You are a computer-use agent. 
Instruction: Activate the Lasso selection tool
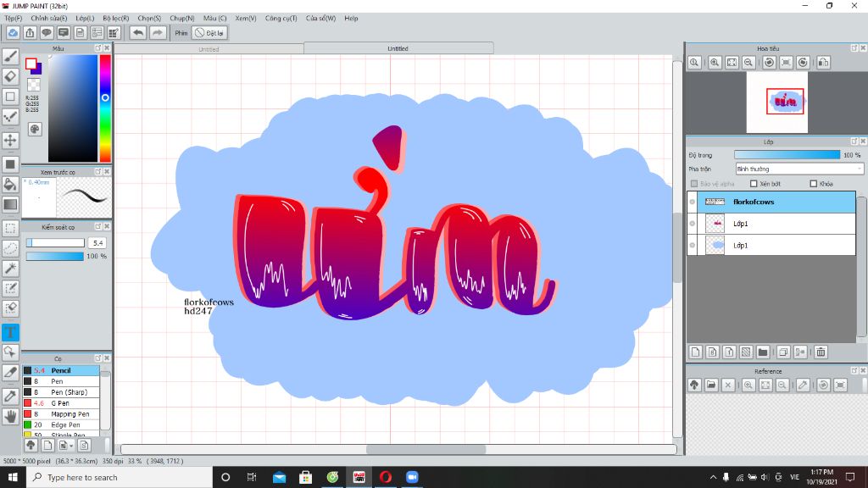coord(10,248)
